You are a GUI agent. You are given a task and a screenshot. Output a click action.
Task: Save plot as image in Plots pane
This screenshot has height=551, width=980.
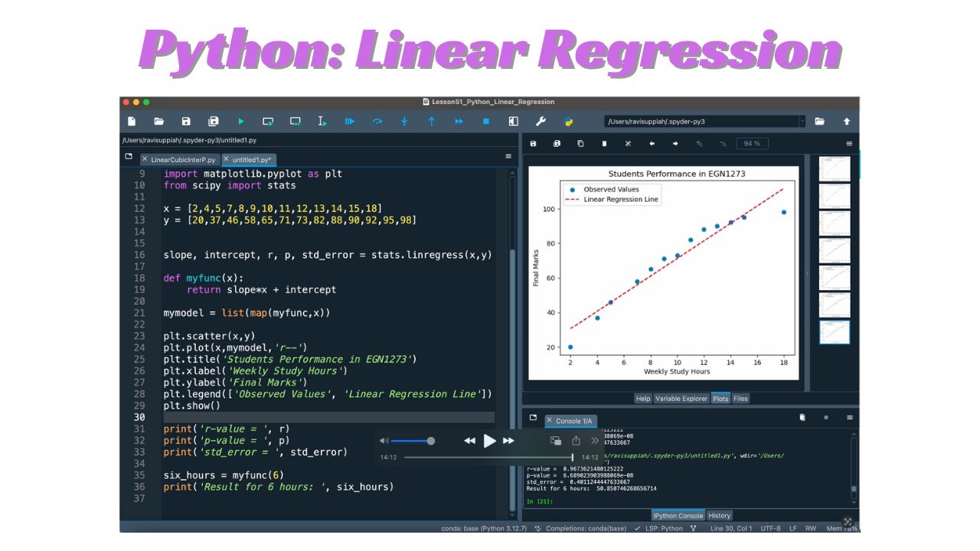click(533, 143)
